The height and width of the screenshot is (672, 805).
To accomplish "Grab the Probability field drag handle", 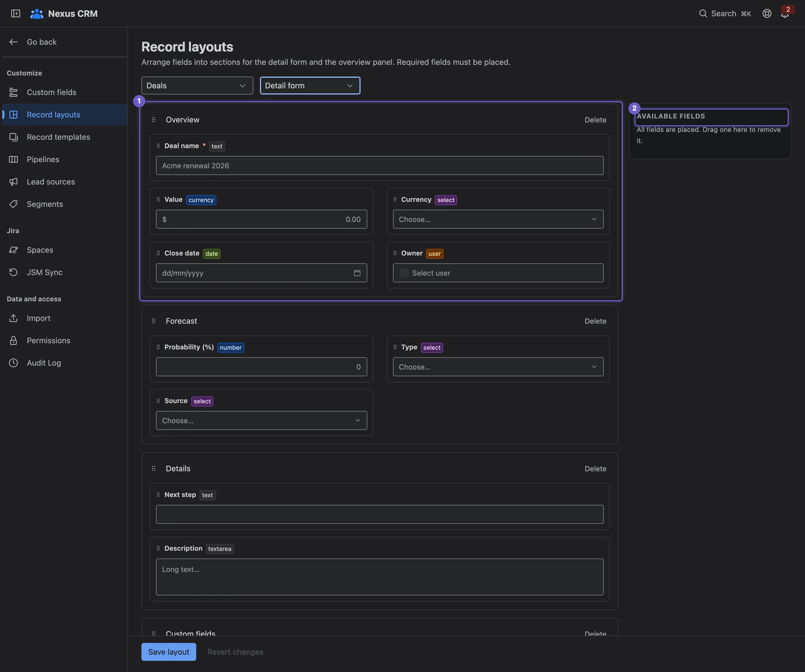I will [158, 347].
